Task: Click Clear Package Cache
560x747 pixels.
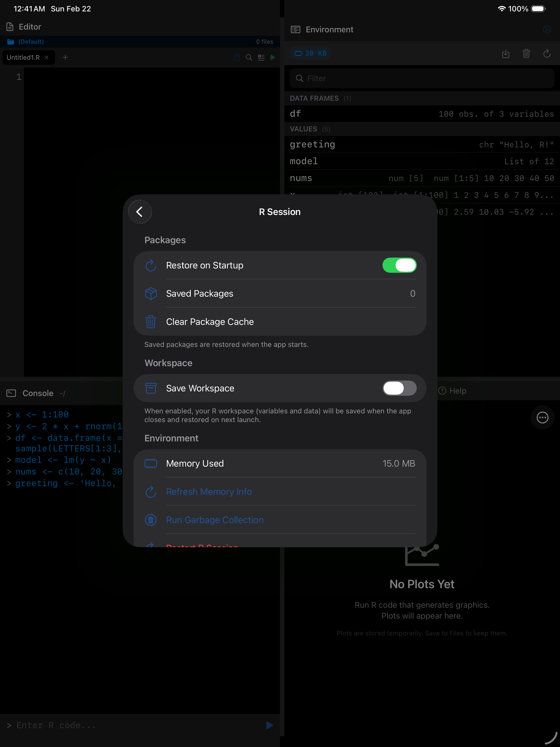Action: 210,321
